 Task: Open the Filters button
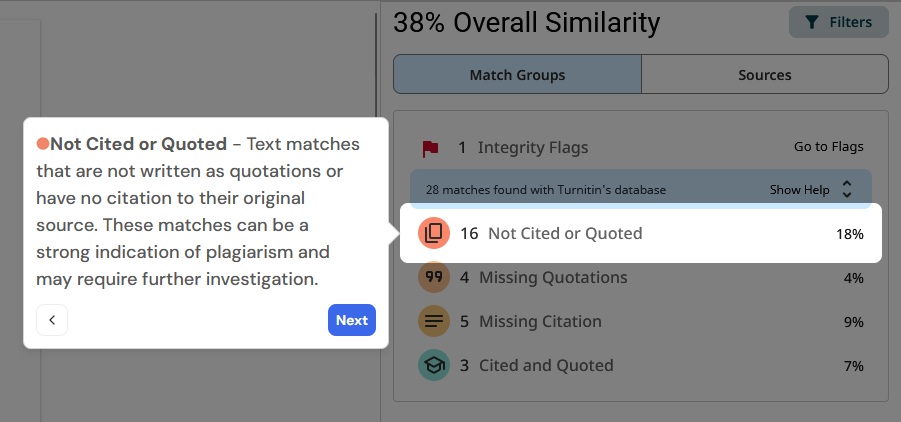click(839, 22)
